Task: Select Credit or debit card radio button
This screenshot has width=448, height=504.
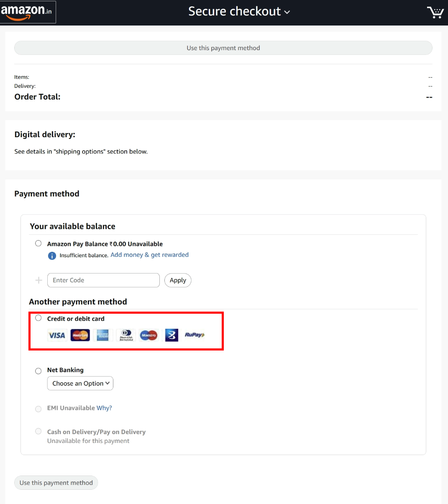Action: [38, 318]
